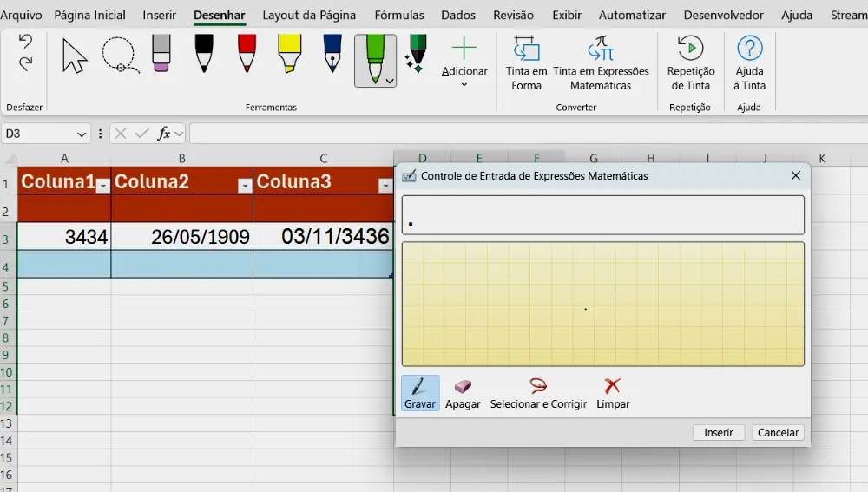
Task: Select cell with 26/05/1909
Action: tap(182, 236)
